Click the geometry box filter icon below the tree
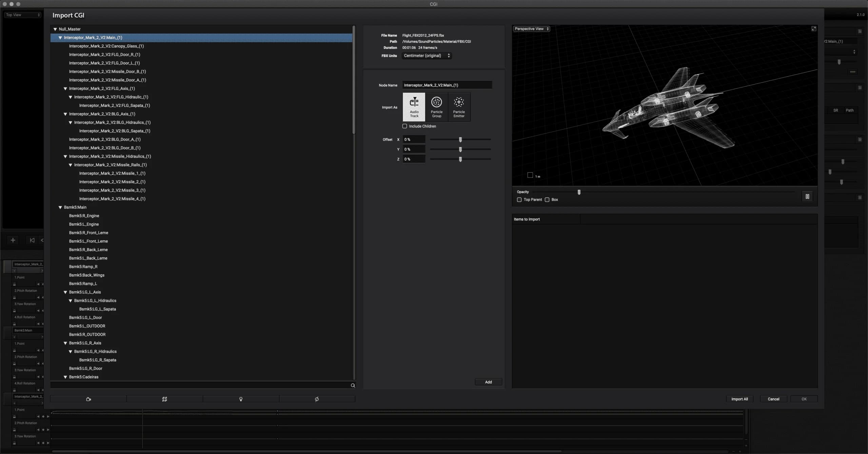 (x=164, y=399)
